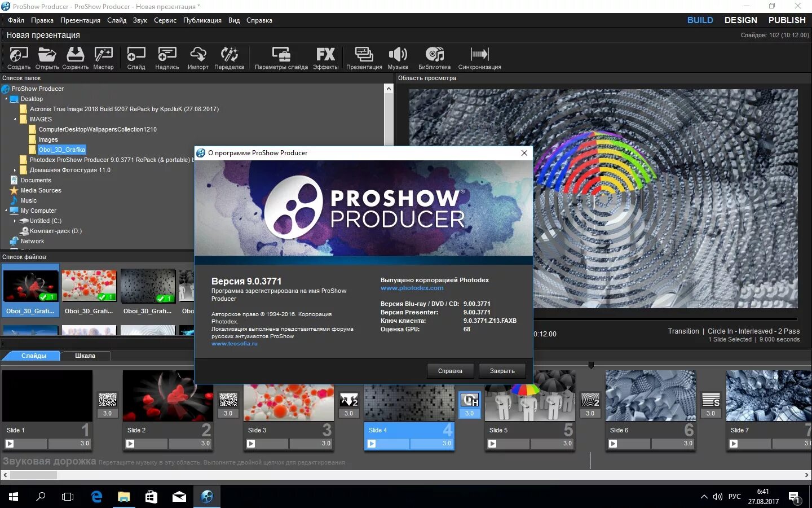Click Slide 3 duration value 3.0
This screenshot has height=508, width=812.
pyautogui.click(x=326, y=444)
